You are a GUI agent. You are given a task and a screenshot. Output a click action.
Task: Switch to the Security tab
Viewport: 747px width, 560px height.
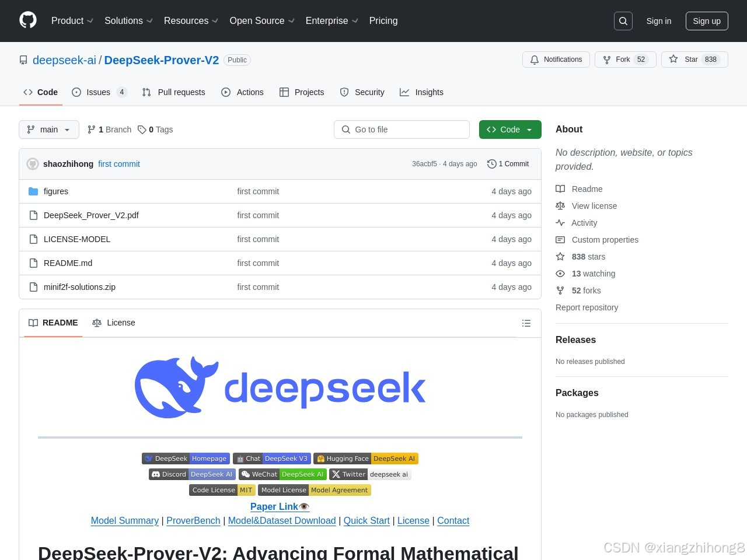click(x=362, y=92)
